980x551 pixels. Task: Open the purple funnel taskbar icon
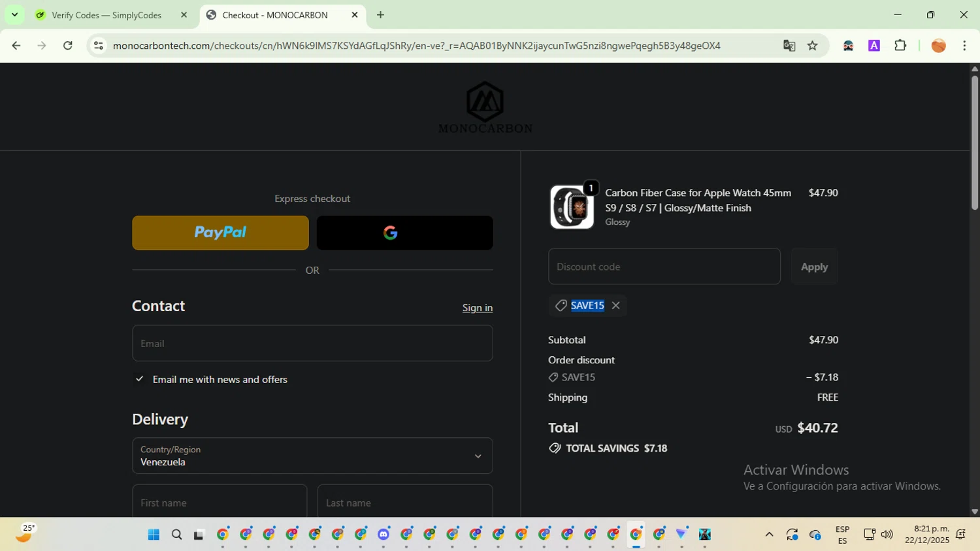pos(681,535)
